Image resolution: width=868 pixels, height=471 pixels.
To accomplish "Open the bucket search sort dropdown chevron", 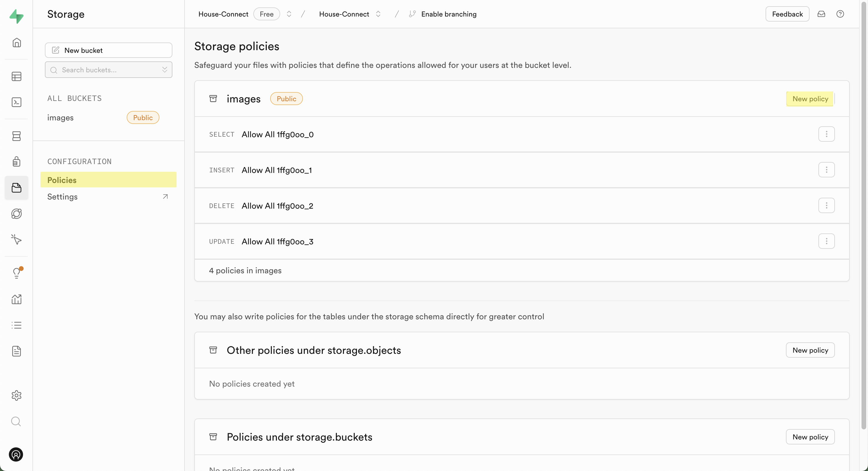I will click(x=165, y=70).
